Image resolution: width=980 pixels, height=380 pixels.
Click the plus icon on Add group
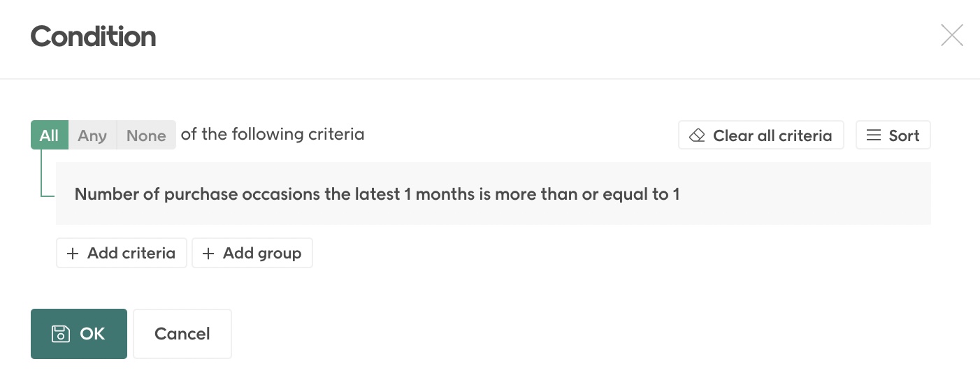[x=208, y=254]
